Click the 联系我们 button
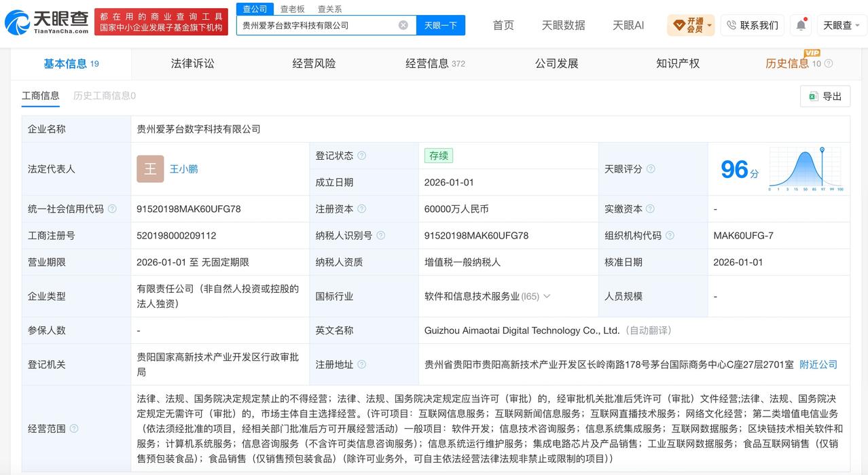The width and height of the screenshot is (868, 475). coord(753,25)
